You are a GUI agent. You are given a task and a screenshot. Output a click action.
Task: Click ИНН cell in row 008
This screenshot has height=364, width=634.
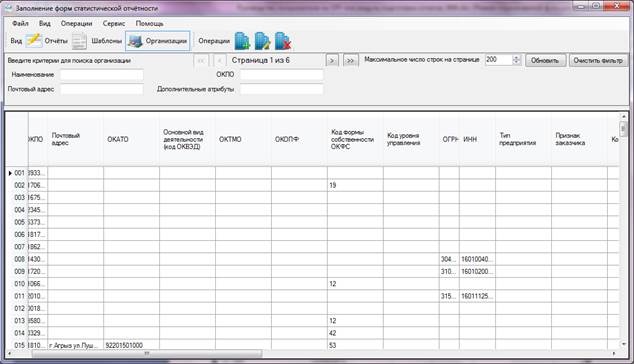click(477, 259)
